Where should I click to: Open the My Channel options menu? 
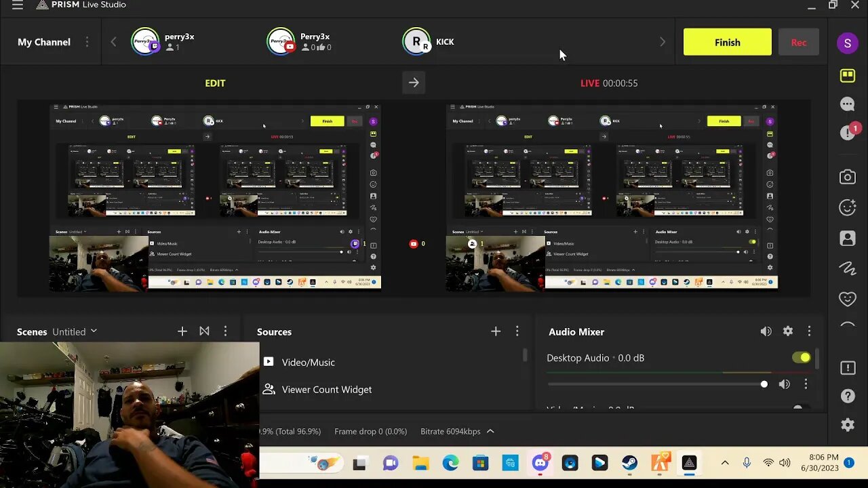click(87, 42)
